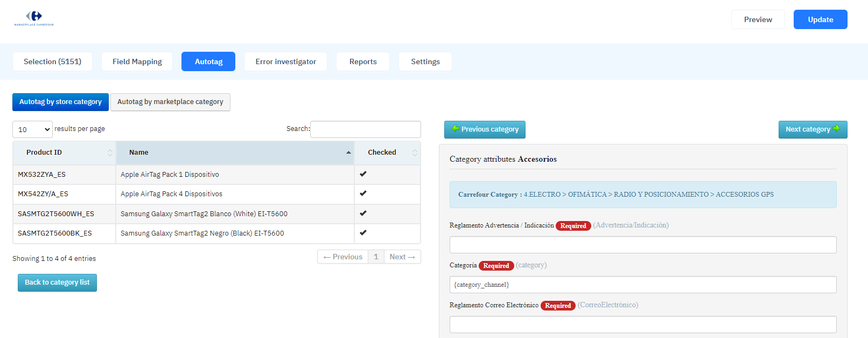Viewport: 868px width, 338px height.
Task: Switch to the Field Mapping tab
Action: pos(137,61)
